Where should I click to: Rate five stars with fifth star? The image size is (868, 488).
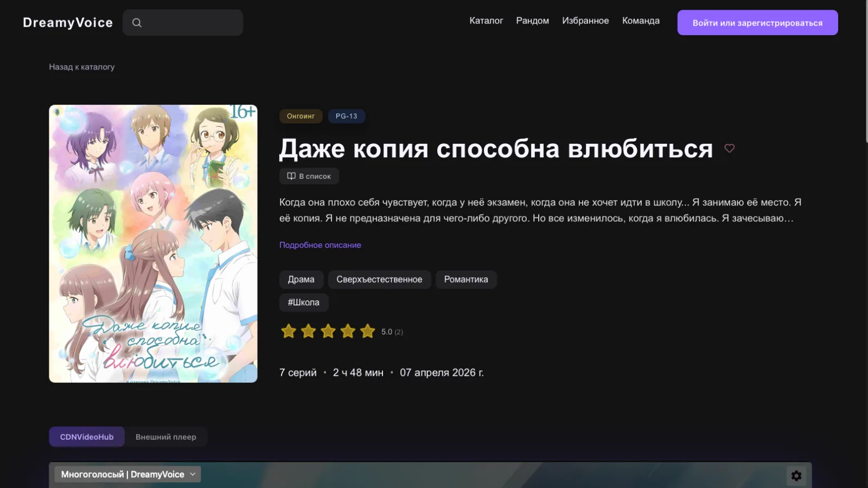click(368, 331)
